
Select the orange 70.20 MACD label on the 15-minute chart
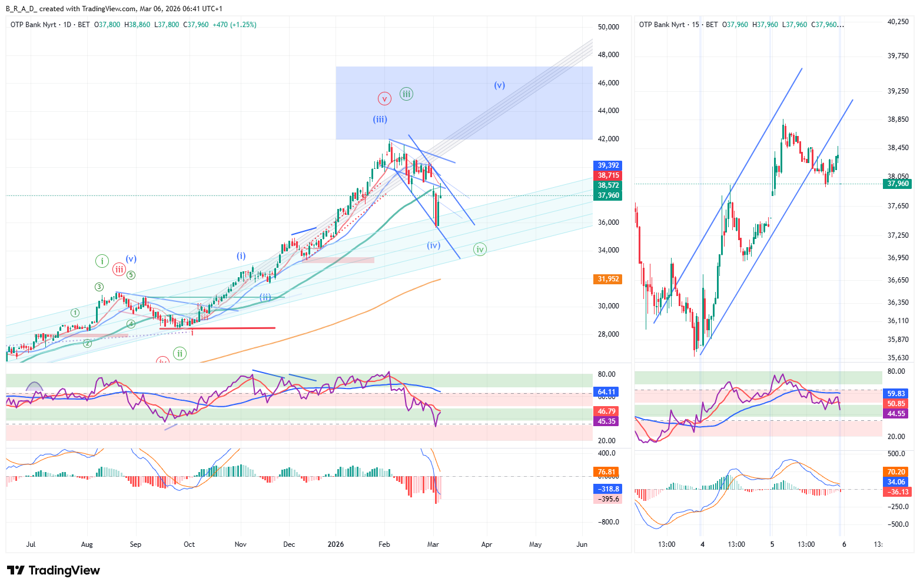[896, 472]
